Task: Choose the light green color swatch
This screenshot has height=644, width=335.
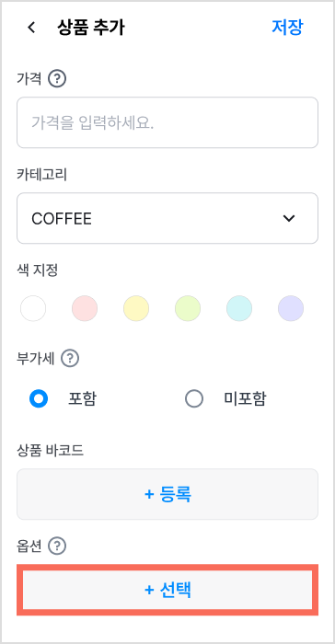Action: tap(188, 308)
